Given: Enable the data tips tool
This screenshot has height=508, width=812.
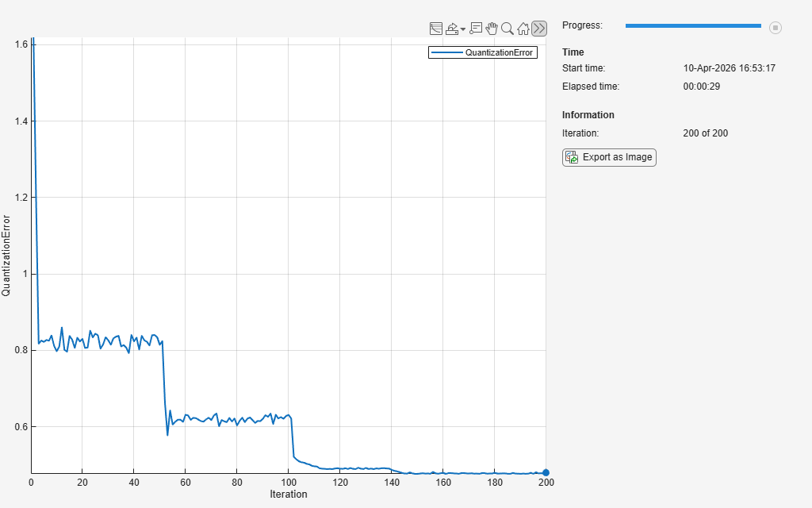Looking at the screenshot, I should tap(476, 29).
